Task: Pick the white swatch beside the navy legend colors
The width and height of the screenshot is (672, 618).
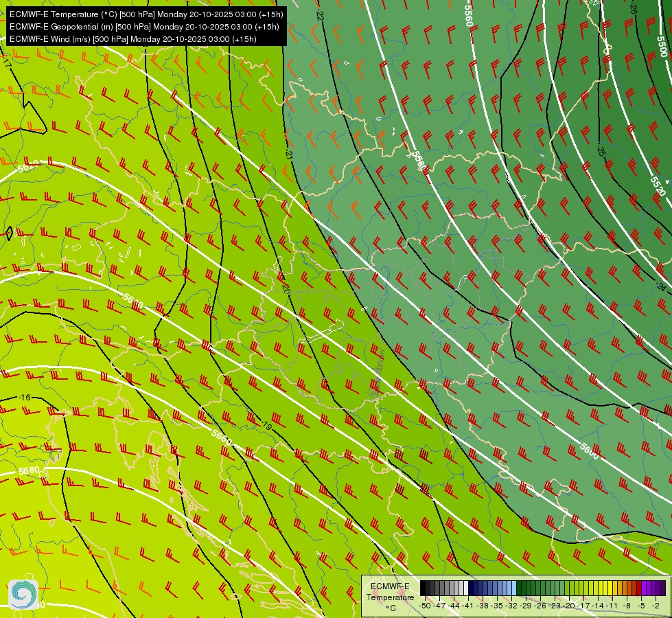Action: [466, 588]
